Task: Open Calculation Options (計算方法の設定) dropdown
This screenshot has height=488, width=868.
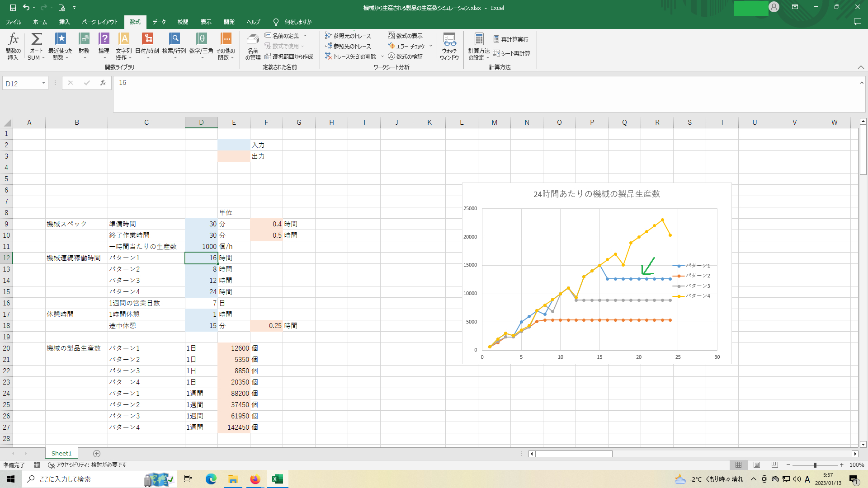Action: (x=479, y=45)
